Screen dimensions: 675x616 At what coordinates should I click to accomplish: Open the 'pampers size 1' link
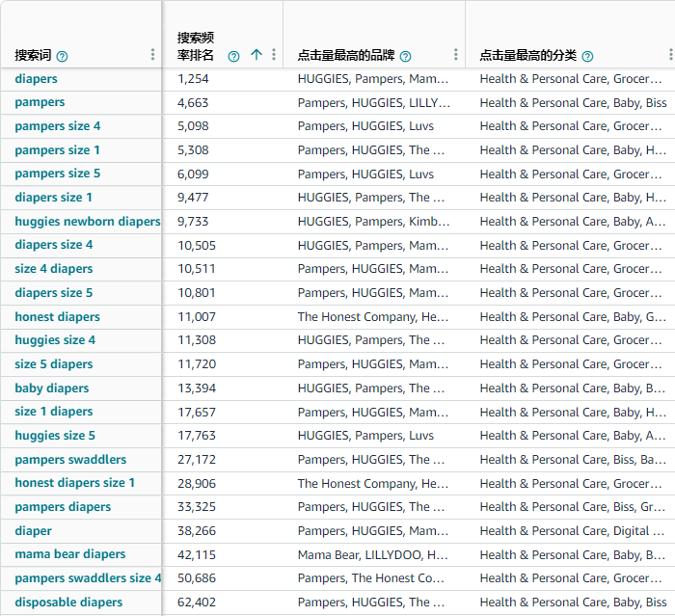coord(57,150)
